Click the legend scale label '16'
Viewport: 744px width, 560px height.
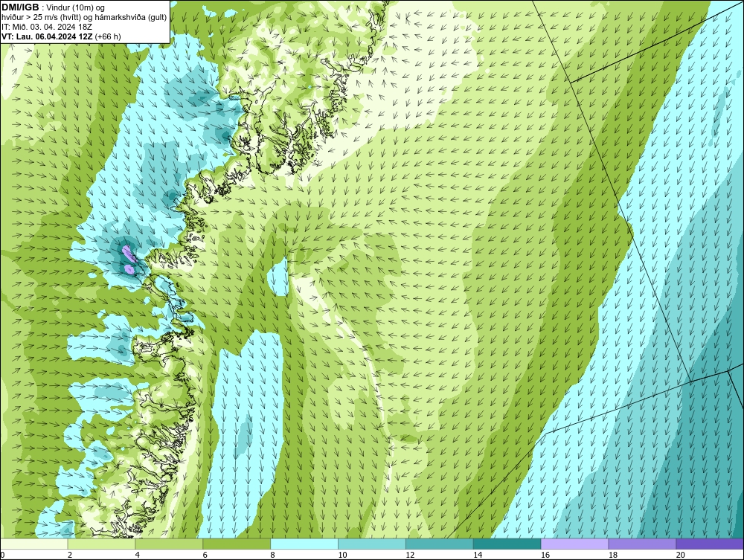pos(545,555)
